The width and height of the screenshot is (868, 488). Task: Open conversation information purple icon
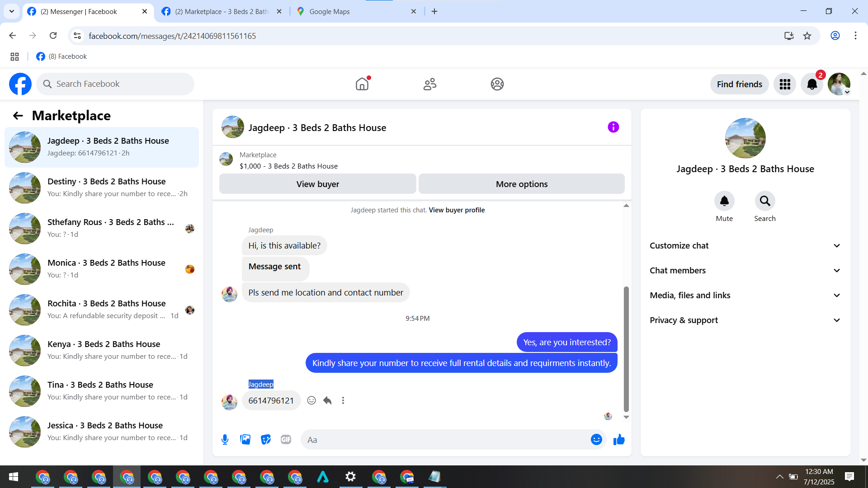point(613,127)
